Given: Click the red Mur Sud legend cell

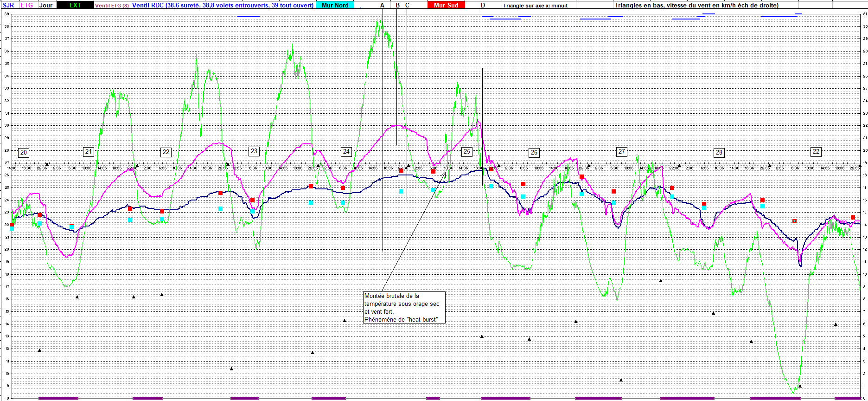Looking at the screenshot, I should (x=446, y=5).
